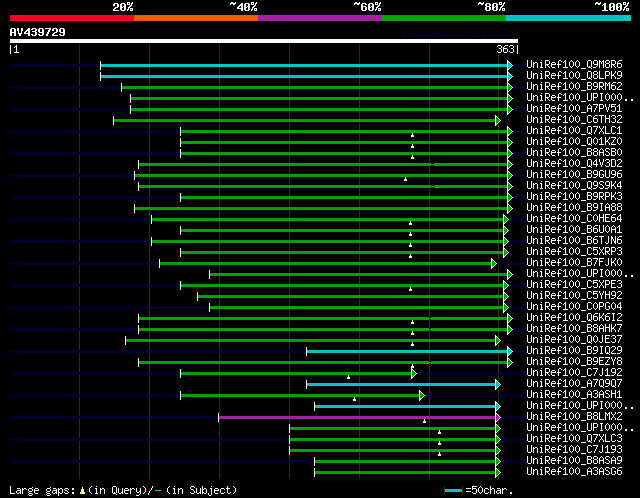Click the query end position label 363
The height and width of the screenshot is (498, 640).
coord(505,49)
